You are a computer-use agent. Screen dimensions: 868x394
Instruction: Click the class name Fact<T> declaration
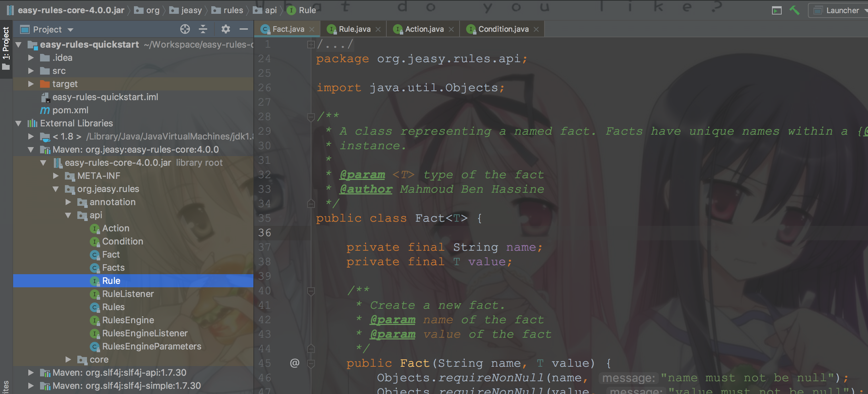441,218
